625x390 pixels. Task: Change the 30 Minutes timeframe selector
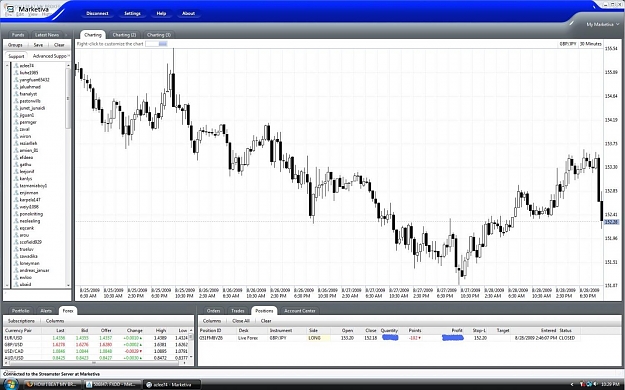pos(590,44)
